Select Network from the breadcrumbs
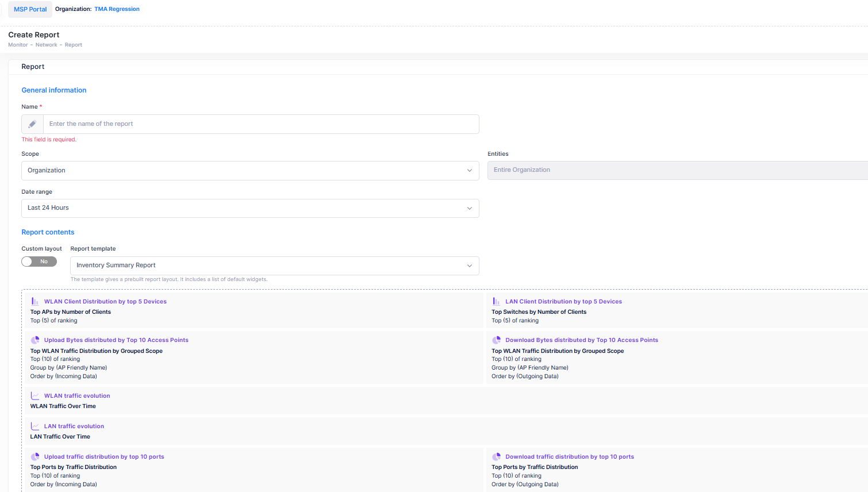This screenshot has width=868, height=492. (46, 44)
